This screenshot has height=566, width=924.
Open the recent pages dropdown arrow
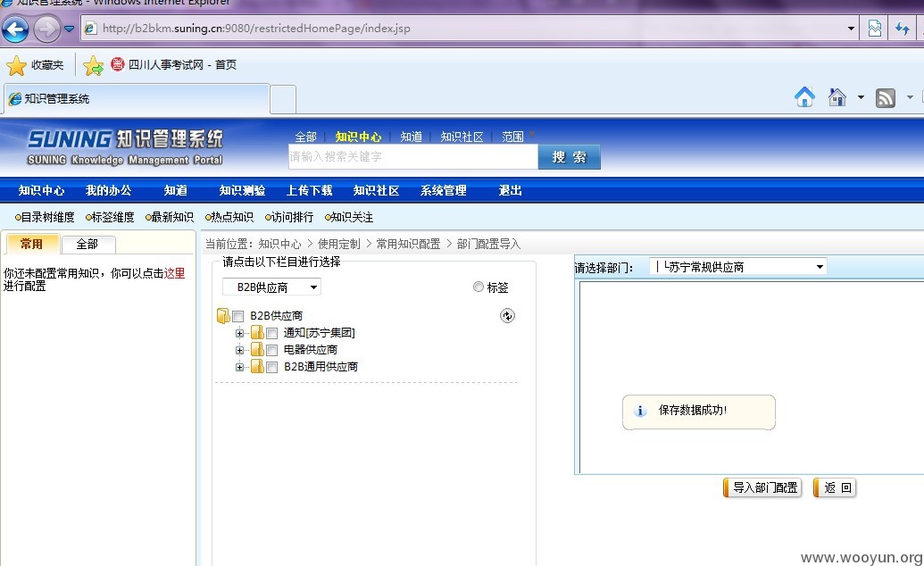click(69, 29)
